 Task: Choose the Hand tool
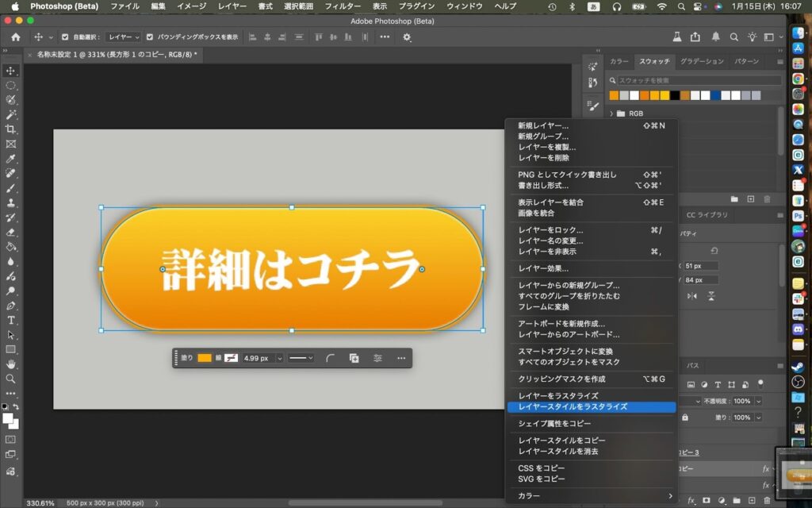11,364
